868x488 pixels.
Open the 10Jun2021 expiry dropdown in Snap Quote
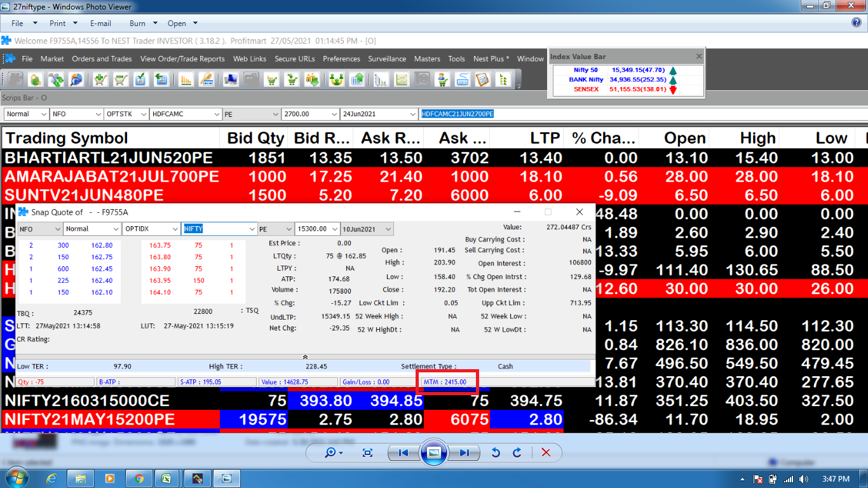pyautogui.click(x=388, y=229)
